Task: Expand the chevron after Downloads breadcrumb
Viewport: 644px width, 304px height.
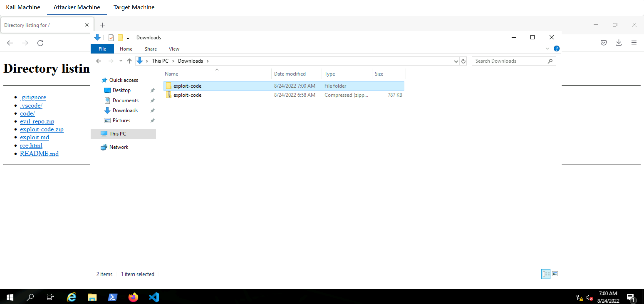Action: (208, 61)
